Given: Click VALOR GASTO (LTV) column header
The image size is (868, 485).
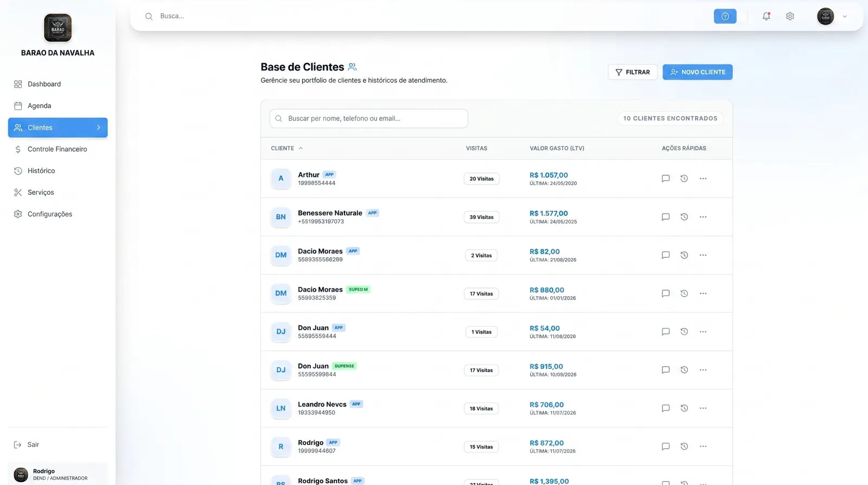Looking at the screenshot, I should tap(557, 148).
